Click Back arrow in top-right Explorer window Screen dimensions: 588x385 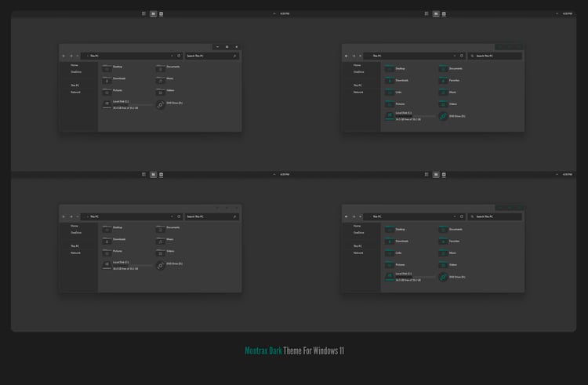click(x=346, y=56)
